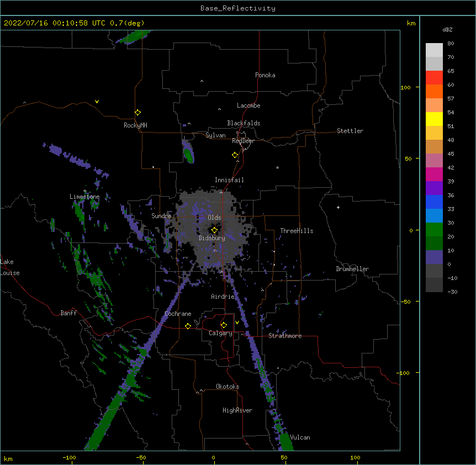Click the RedDeer city label
Viewport: 476px width, 465px height.
pyautogui.click(x=243, y=141)
